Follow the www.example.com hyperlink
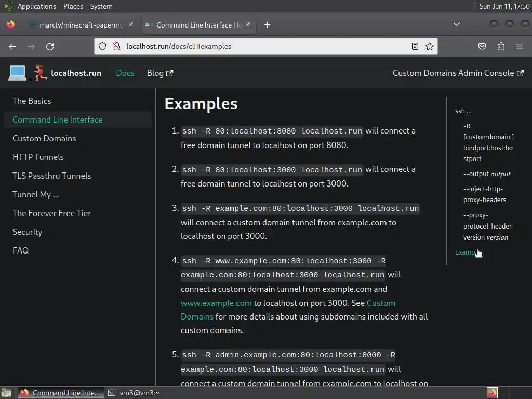The width and height of the screenshot is (532, 399). [216, 303]
